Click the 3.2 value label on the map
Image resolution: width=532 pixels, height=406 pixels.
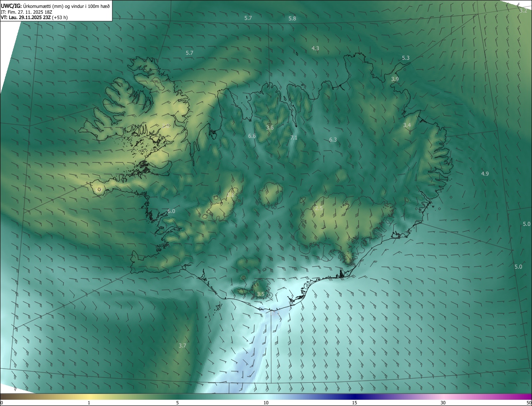point(523,11)
